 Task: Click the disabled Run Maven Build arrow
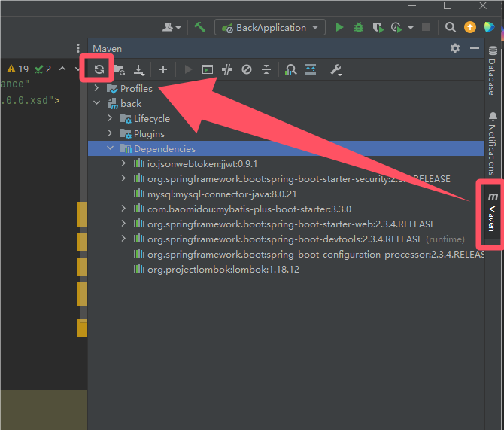pyautogui.click(x=188, y=69)
